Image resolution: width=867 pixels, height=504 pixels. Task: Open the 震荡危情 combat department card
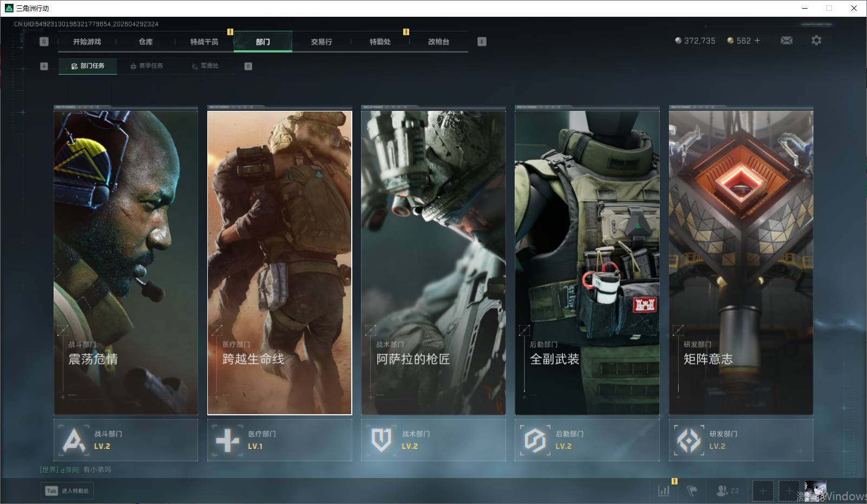[126, 263]
